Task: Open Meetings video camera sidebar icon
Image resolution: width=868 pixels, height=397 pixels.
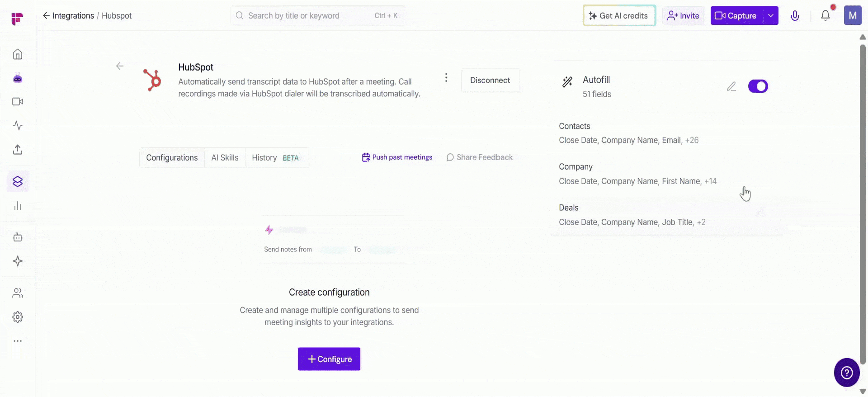Action: point(18,102)
